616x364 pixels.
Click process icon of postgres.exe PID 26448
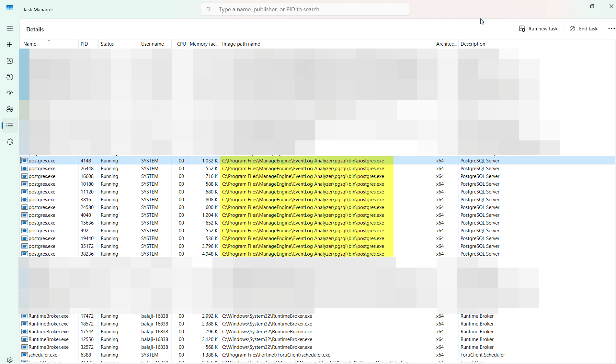[x=24, y=168]
